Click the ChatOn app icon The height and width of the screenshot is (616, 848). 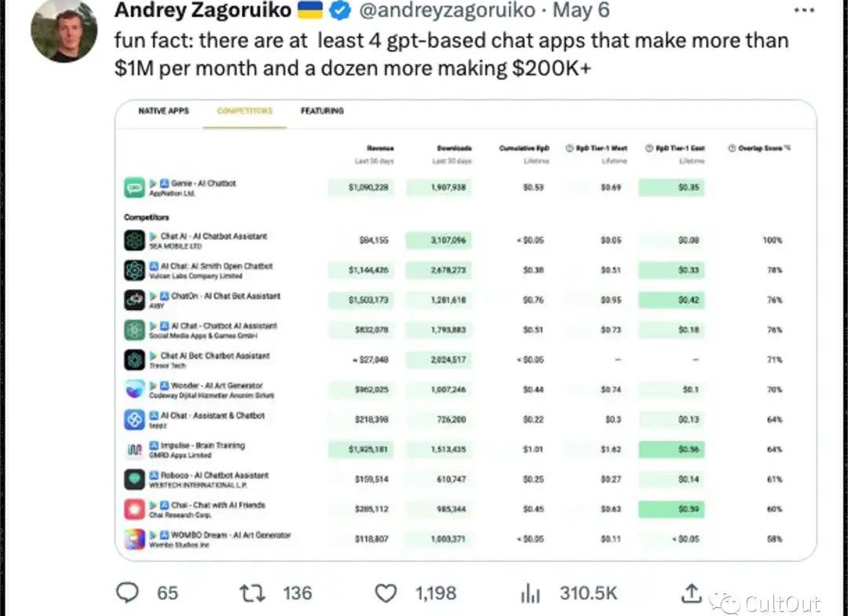click(x=133, y=300)
